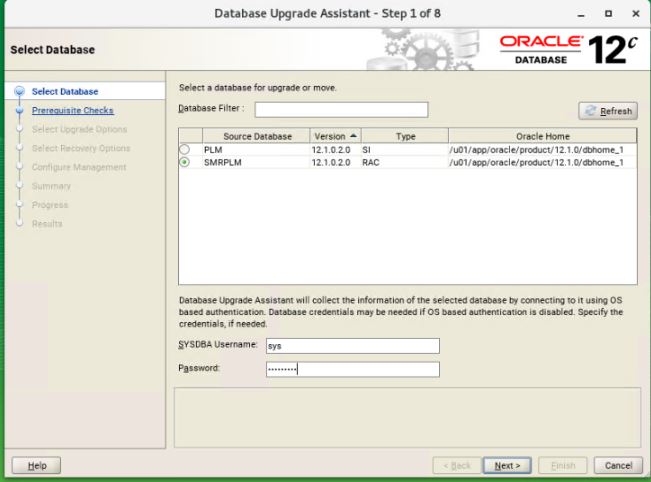Click SMRPLM row's 12.1.0.2.0 version cell

pyautogui.click(x=335, y=162)
